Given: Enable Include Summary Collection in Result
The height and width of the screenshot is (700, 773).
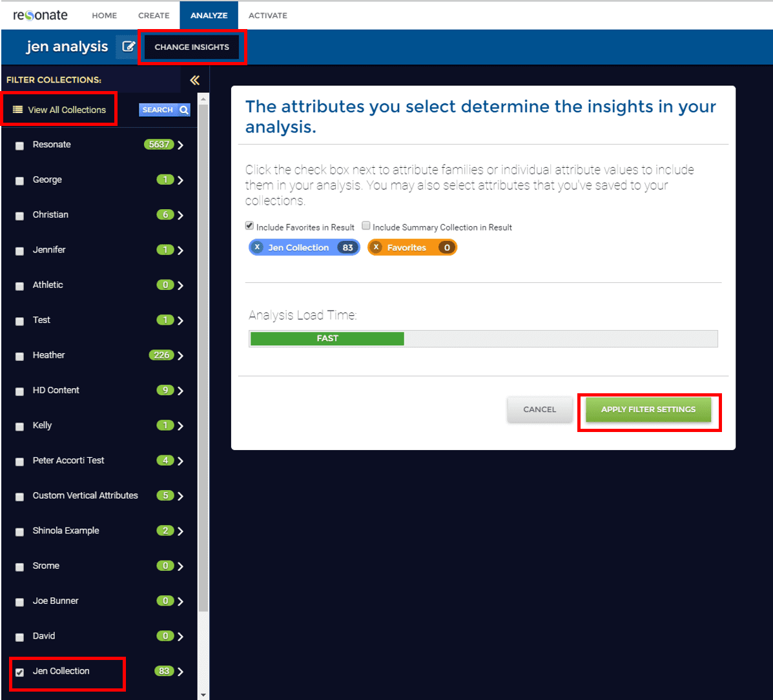Looking at the screenshot, I should [366, 226].
